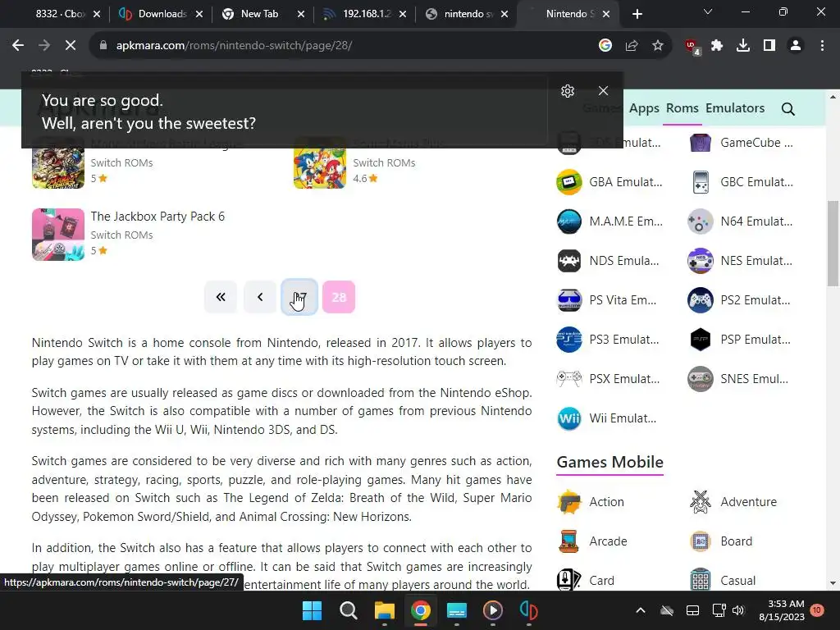Stop loading the page
Screen dimensions: 840x630
tap(71, 46)
